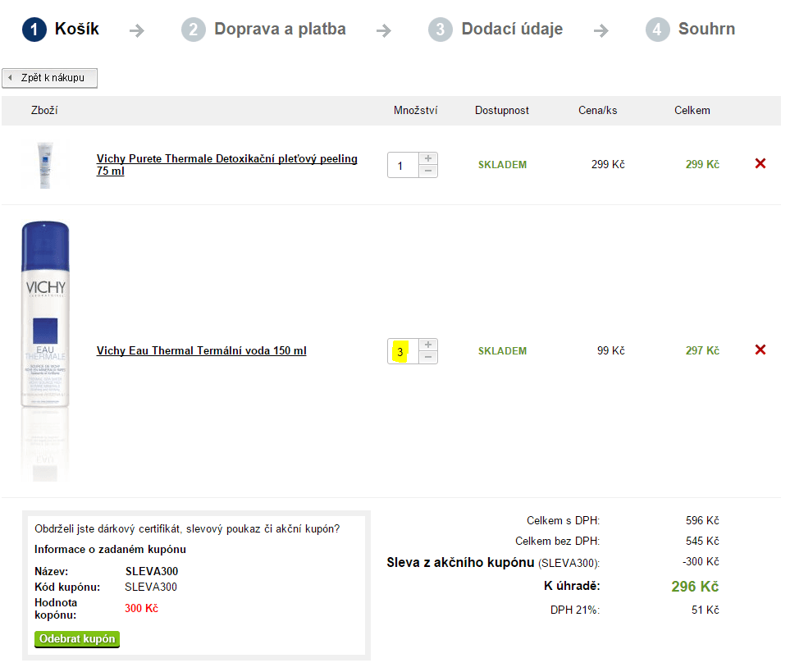
Task: Click quantity field for Vichy Purete peeling
Action: tap(403, 165)
